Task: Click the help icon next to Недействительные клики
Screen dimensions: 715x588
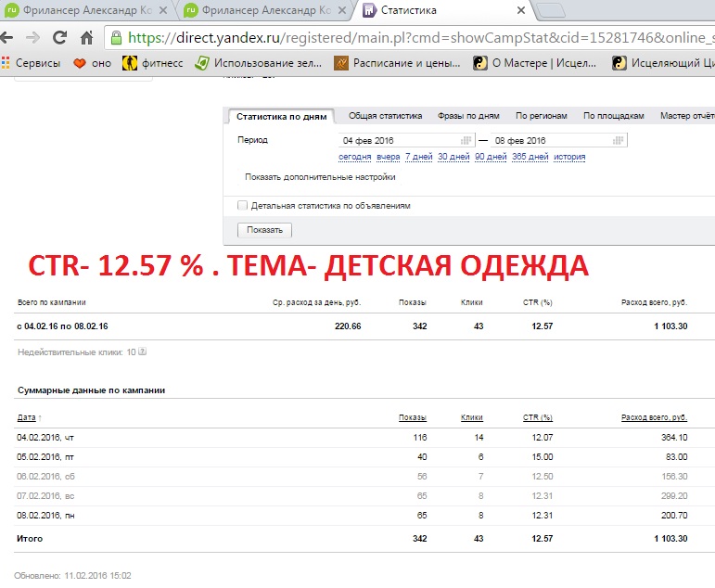Action: [142, 352]
